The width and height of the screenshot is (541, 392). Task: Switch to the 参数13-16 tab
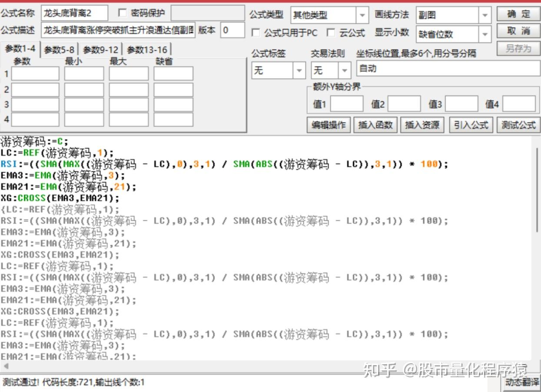[147, 49]
